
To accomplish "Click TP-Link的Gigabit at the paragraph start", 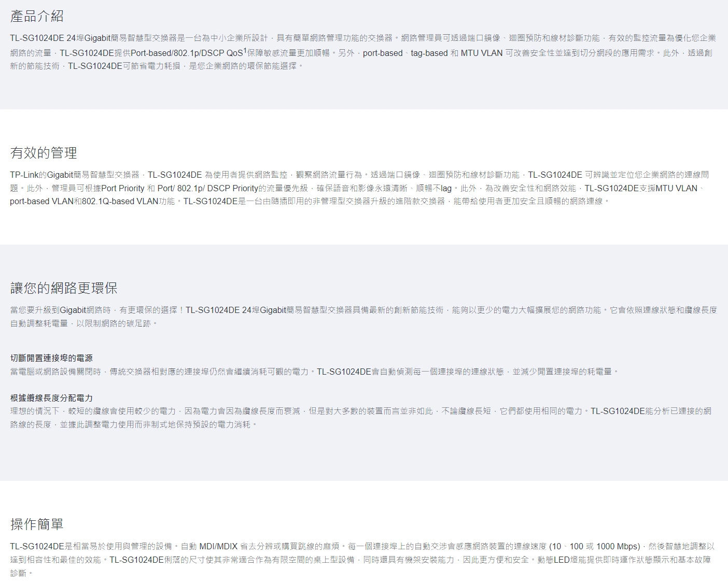I will point(41,175).
